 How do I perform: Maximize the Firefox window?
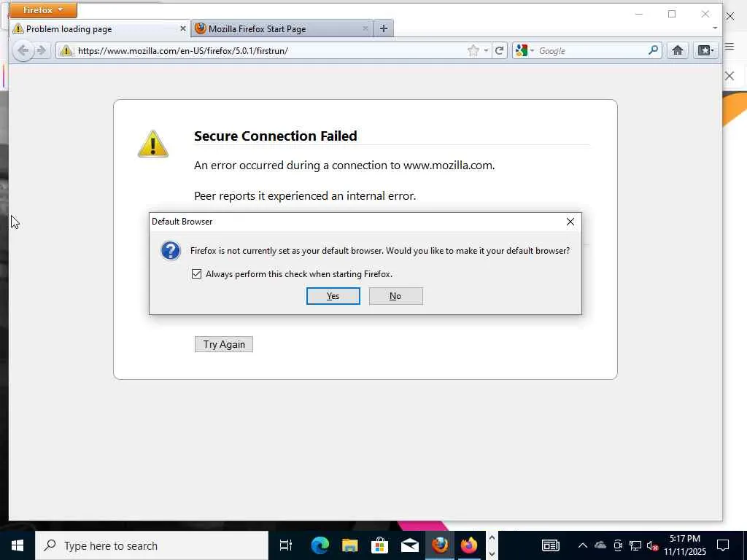672,15
